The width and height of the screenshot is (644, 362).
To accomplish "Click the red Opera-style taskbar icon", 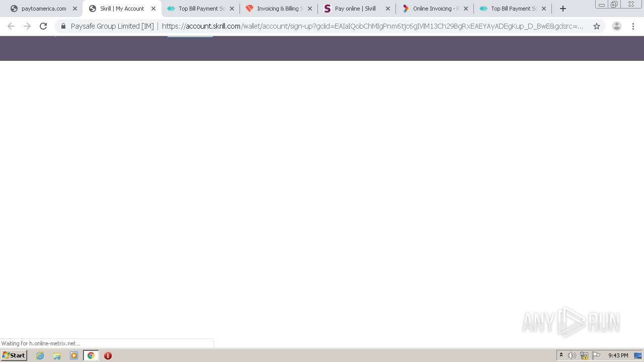I will 108,355.
